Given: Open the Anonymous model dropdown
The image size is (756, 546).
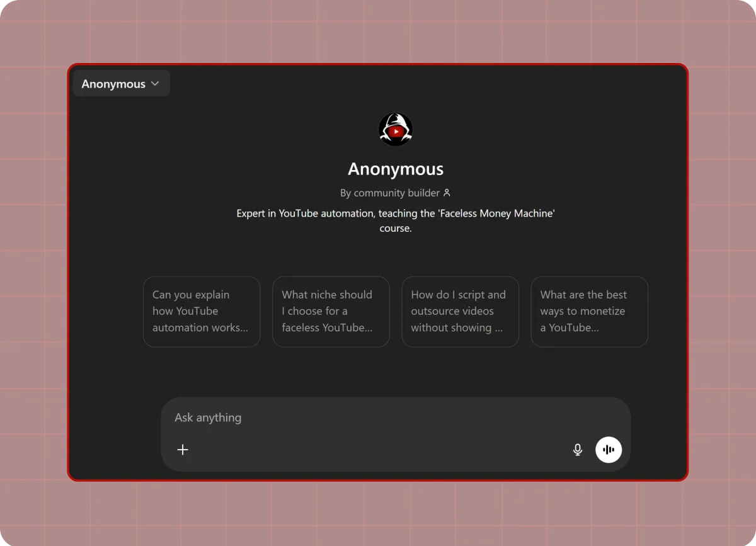Looking at the screenshot, I should [121, 84].
